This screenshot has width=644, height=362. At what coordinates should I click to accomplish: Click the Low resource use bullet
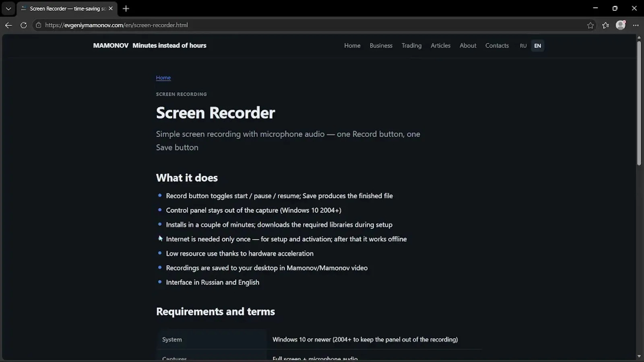pos(239,254)
